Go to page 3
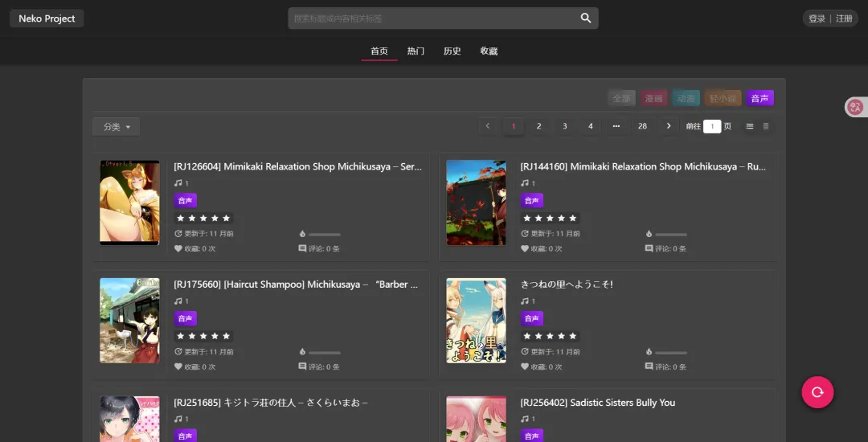 pyautogui.click(x=565, y=126)
